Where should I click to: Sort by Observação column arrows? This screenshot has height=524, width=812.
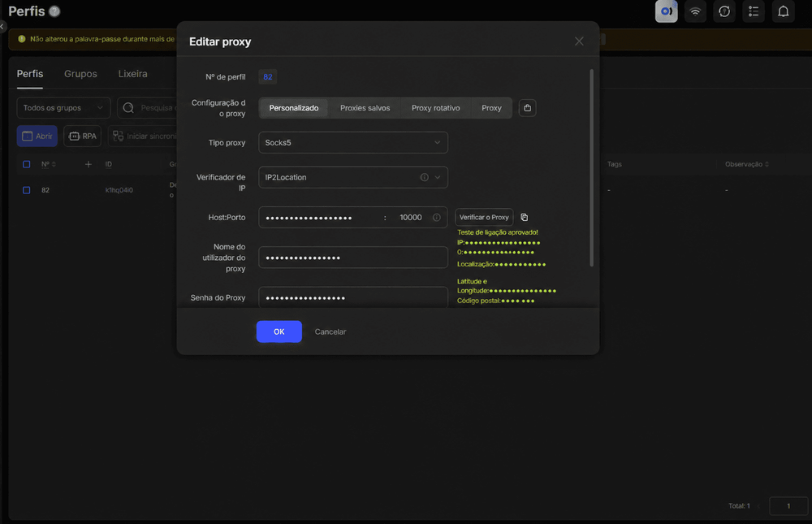(x=767, y=164)
